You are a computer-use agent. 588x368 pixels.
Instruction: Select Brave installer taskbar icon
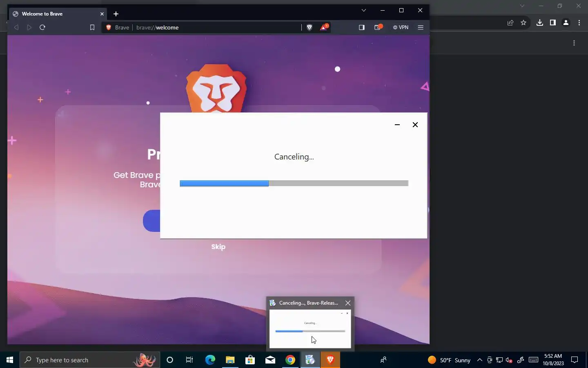[310, 360]
